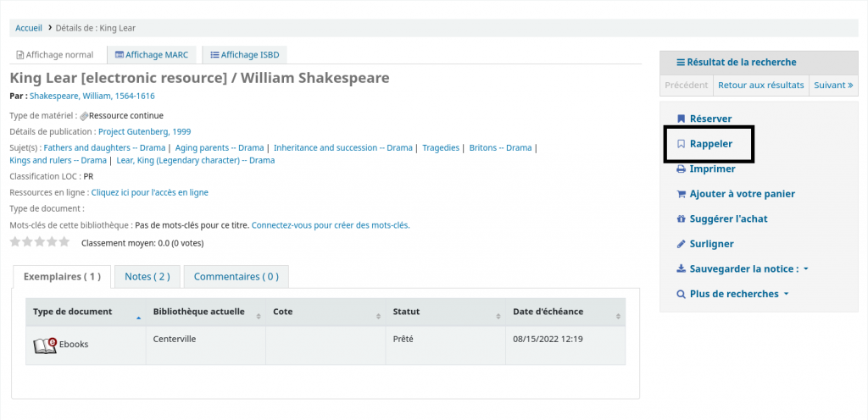The width and height of the screenshot is (868, 420).
Task: Open the Affichage MARC tab
Action: [152, 55]
